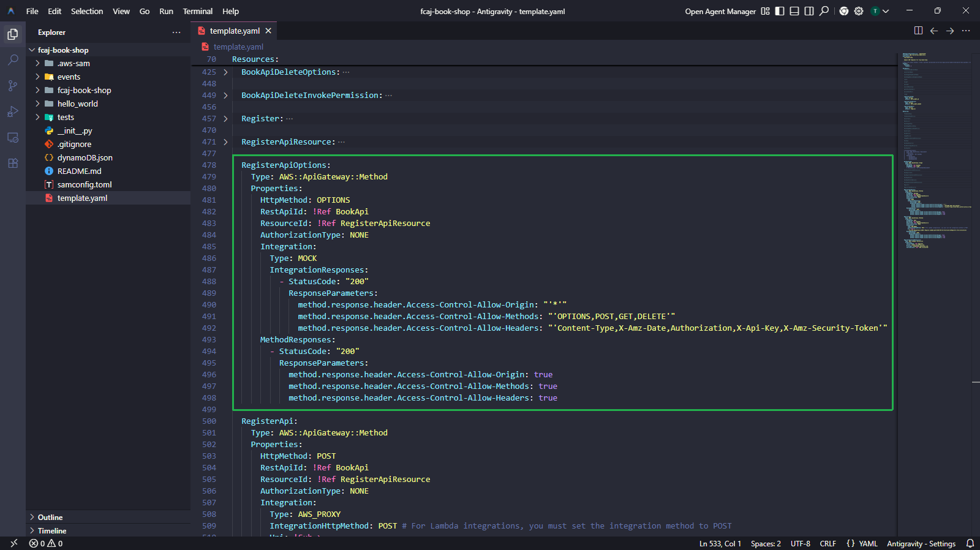Open notifications bell in status bar
The width and height of the screenshot is (980, 550).
pyautogui.click(x=970, y=543)
